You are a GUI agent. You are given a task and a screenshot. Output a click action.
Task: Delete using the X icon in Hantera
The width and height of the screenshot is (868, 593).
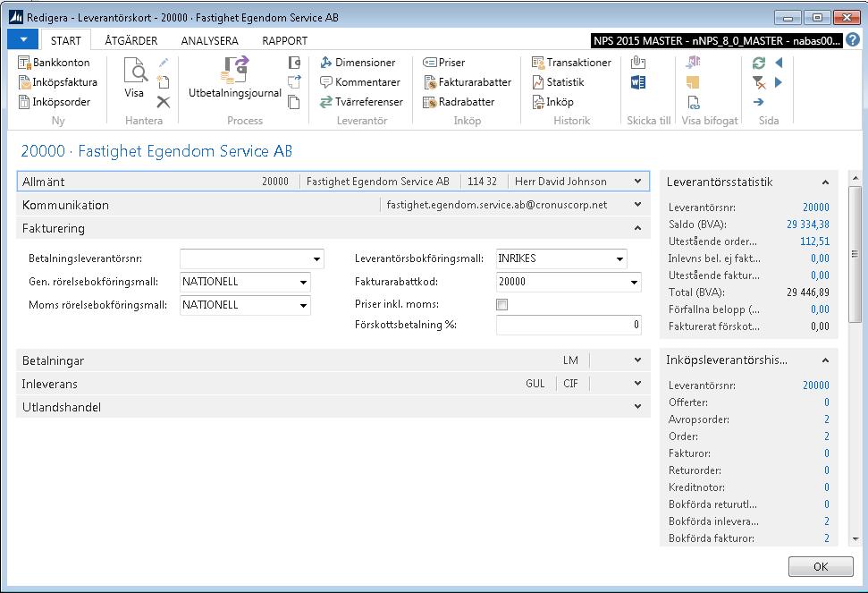[x=164, y=102]
